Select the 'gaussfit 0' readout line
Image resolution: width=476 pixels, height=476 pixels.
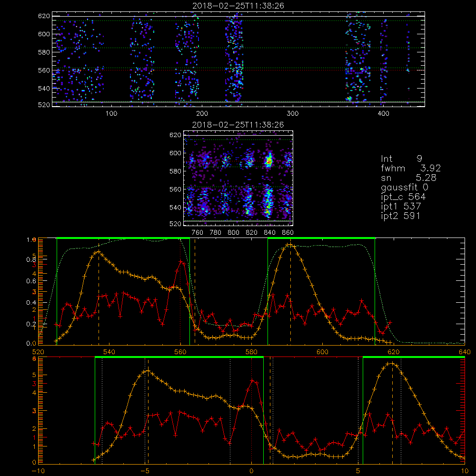point(404,187)
